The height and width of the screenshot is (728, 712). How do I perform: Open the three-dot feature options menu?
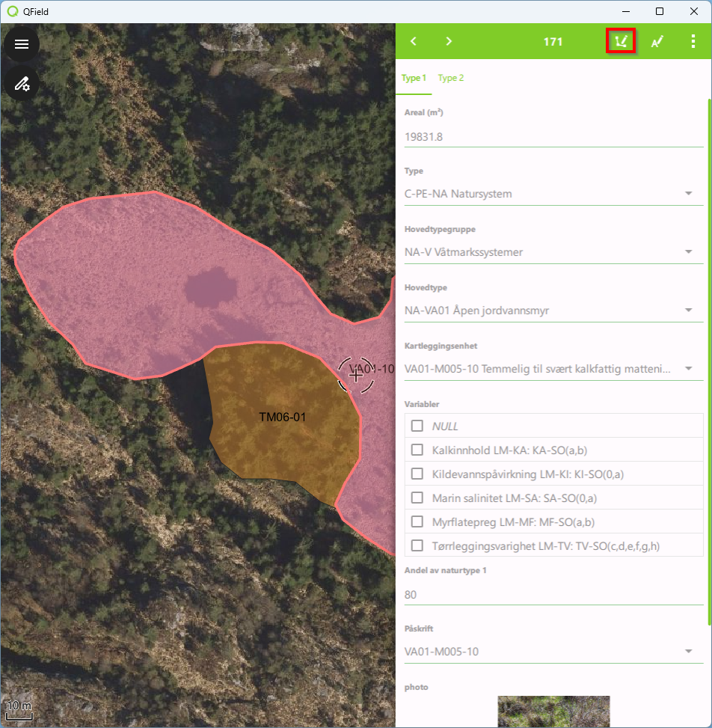click(693, 41)
